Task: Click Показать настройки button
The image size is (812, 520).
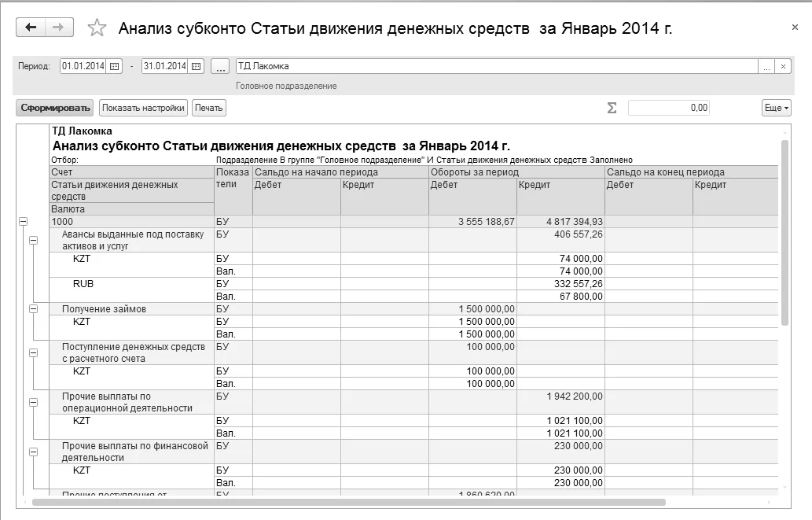Action: pyautogui.click(x=143, y=108)
